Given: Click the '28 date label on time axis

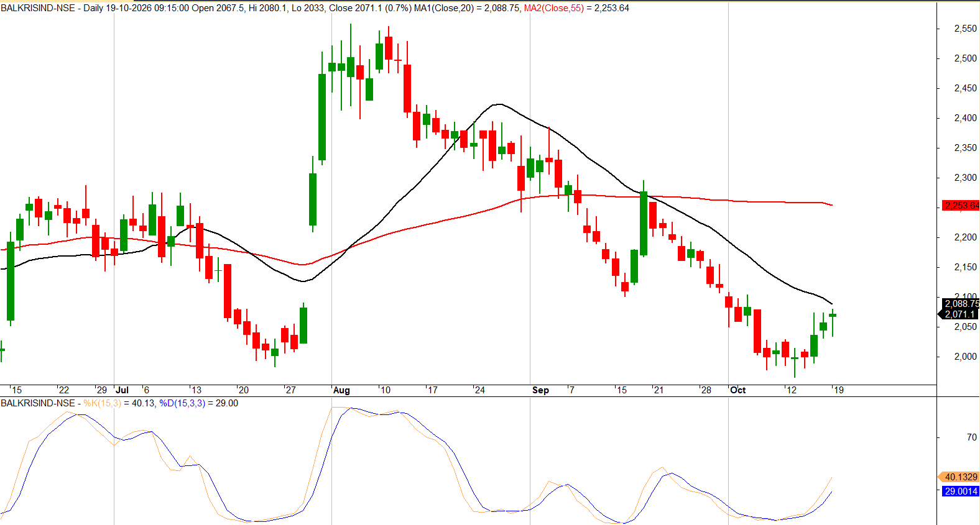Looking at the screenshot, I should coord(706,390).
